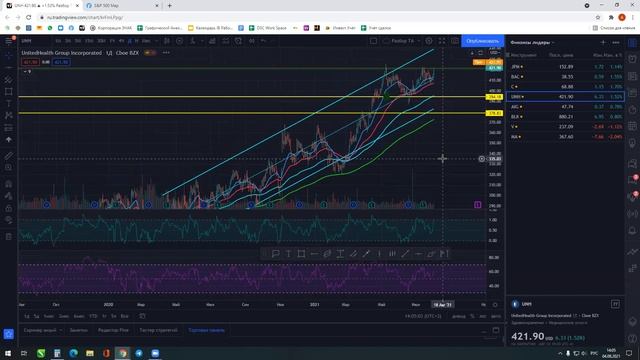640x360 pixels.
Task: Switch chart to fullscreen mode
Action: pos(442,41)
